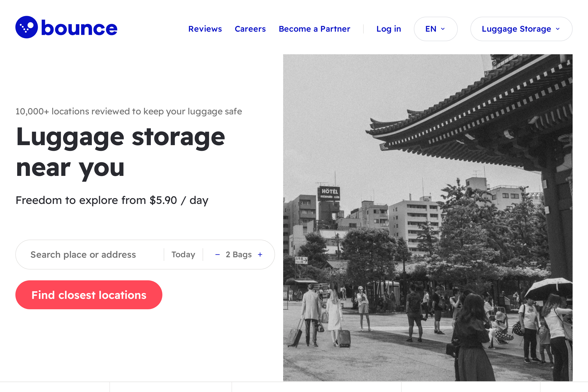This screenshot has height=392, width=588.
Task: Open Become a Partner link
Action: [314, 29]
